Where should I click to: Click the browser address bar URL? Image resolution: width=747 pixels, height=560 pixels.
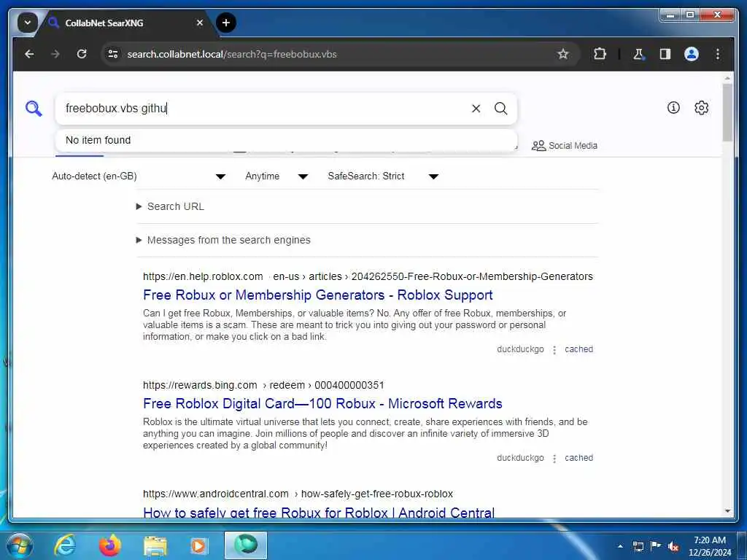232,54
